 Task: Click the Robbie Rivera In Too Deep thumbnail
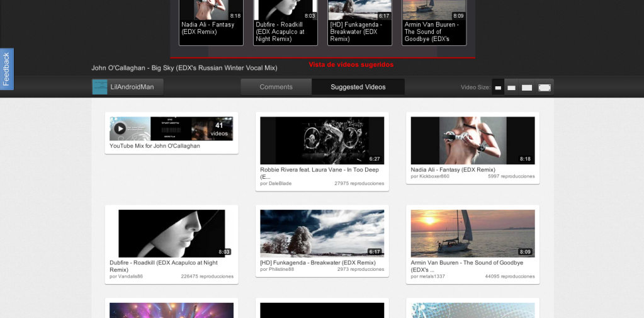click(x=322, y=140)
